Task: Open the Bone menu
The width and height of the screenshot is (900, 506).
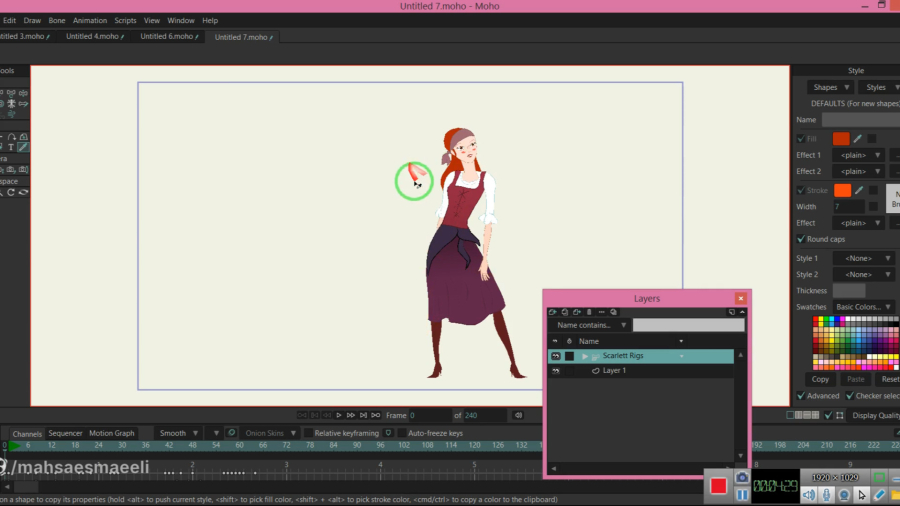Action: click(57, 21)
